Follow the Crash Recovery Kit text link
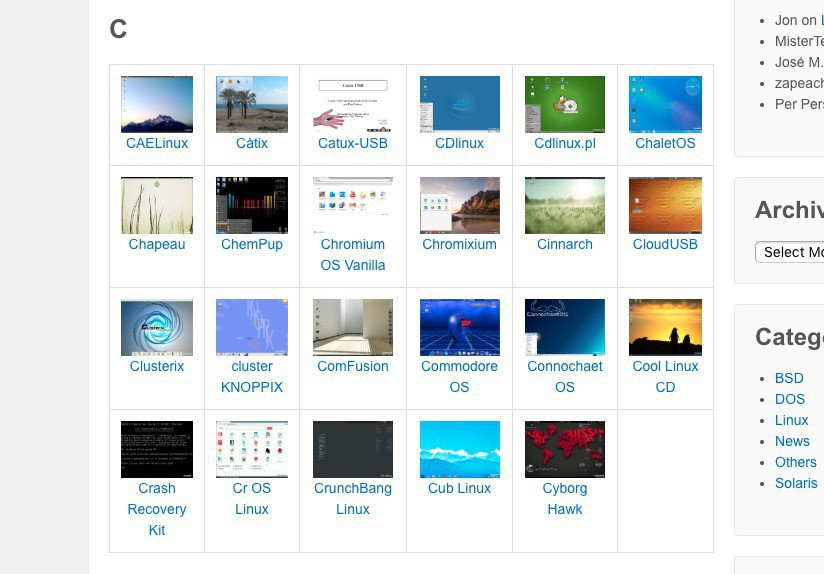 (x=157, y=509)
